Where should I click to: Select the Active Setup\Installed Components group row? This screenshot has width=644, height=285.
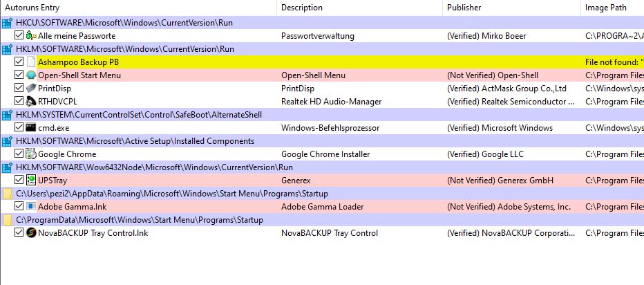click(322, 141)
